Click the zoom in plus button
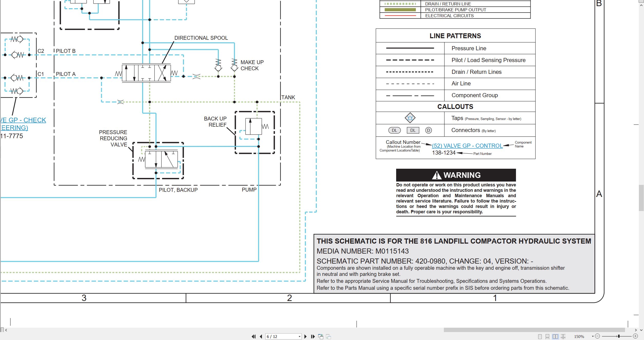The width and height of the screenshot is (644, 340). tap(635, 336)
